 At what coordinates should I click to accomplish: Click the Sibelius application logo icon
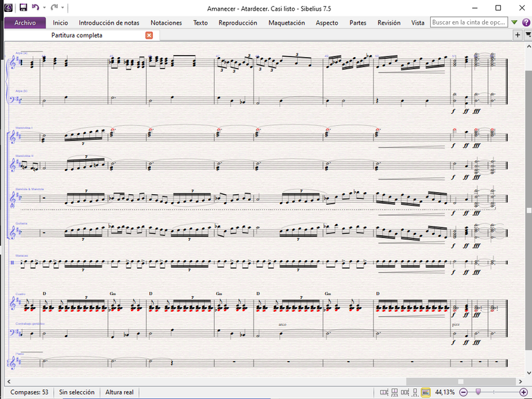click(8, 7)
